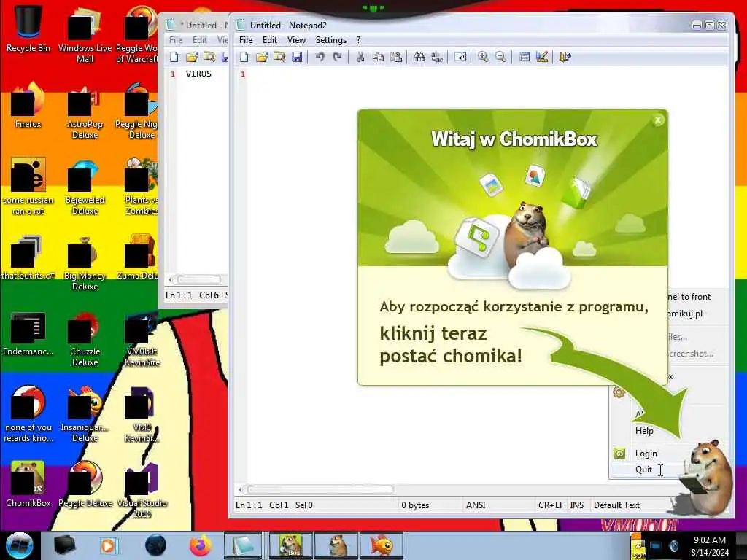747x560 pixels.
Task: Select the Chuzzle Deluxe desktop icon
Action: (x=85, y=338)
